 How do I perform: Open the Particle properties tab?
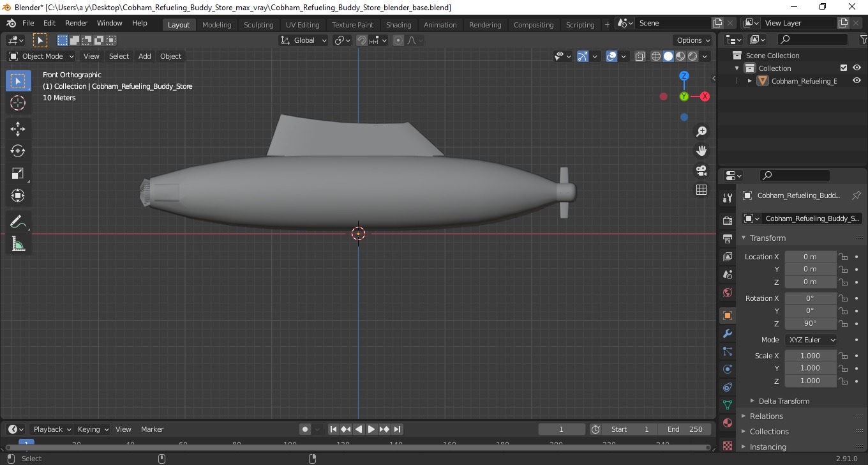pyautogui.click(x=727, y=351)
